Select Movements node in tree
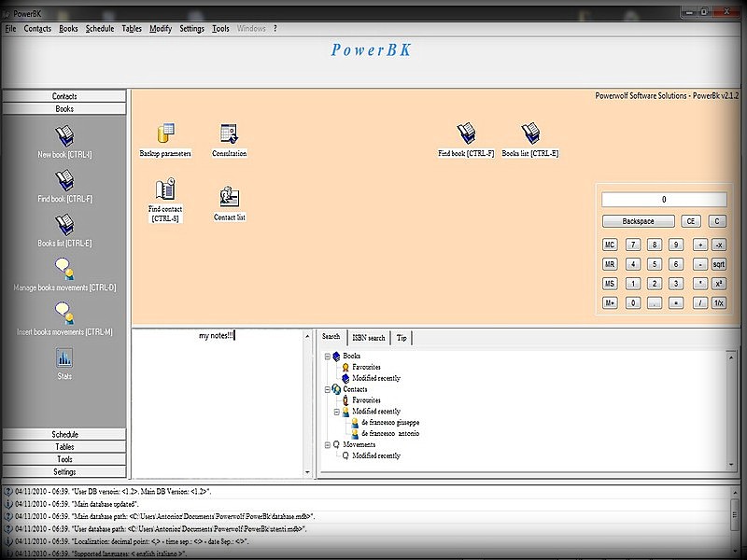This screenshot has height=560, width=747. click(x=359, y=445)
